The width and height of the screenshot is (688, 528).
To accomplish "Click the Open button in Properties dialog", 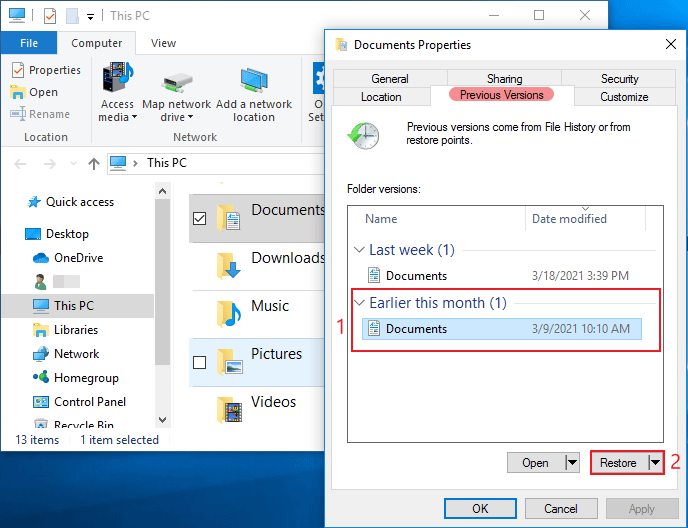I will (535, 463).
